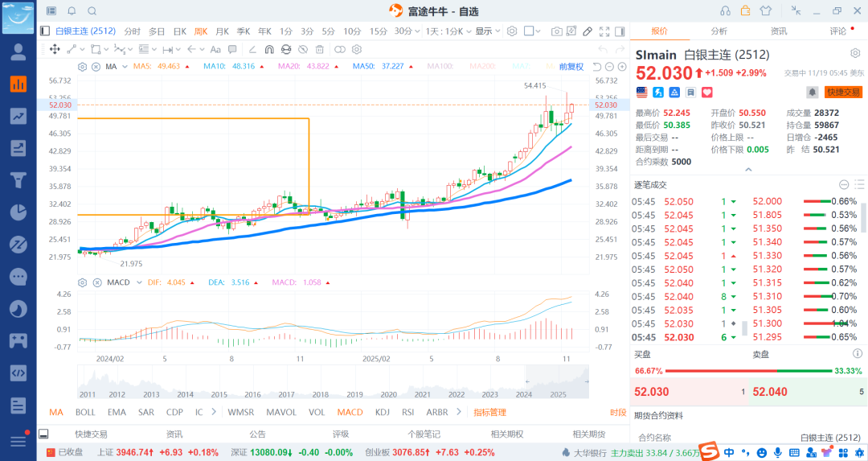Image resolution: width=868 pixels, height=461 pixels.
Task: Click the buy/sell ratio bar 66.67%
Action: tap(748, 371)
